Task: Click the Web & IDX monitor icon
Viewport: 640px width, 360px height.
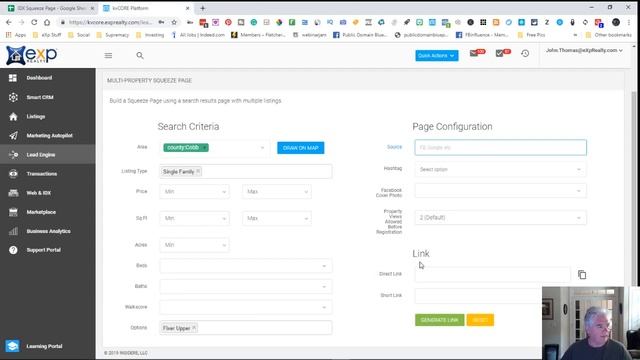Action: click(x=13, y=193)
